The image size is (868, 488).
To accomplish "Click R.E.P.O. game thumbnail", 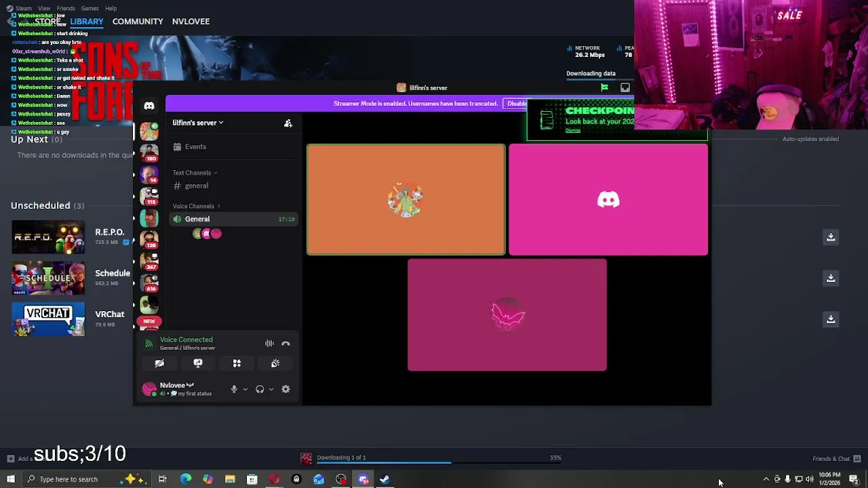I will click(48, 237).
